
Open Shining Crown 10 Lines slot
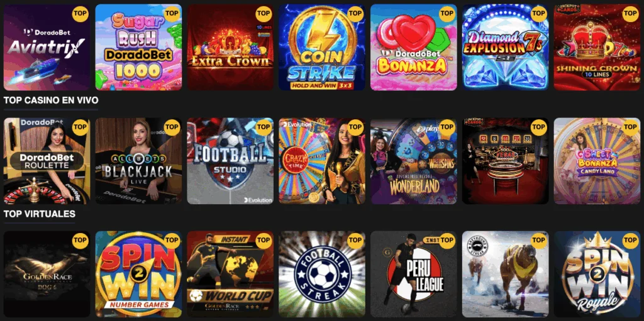point(597,47)
